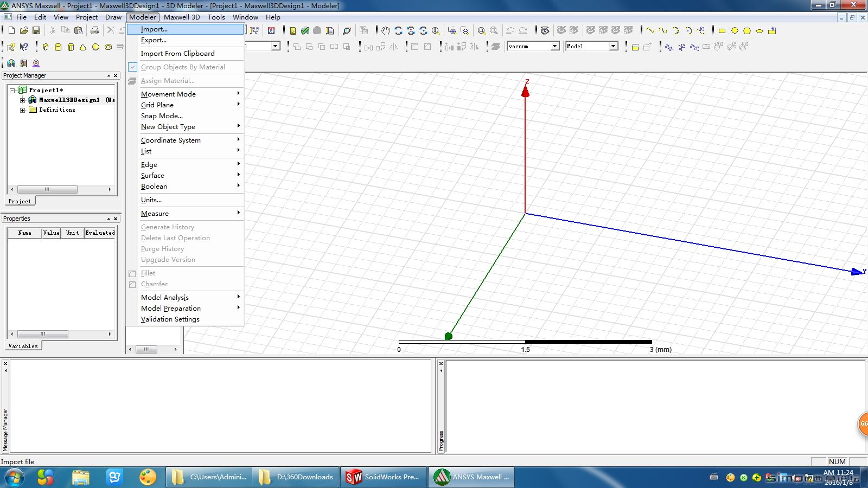Open the Coordinate System submenu
Viewport: 868px width, 488px height.
pyautogui.click(x=186, y=140)
